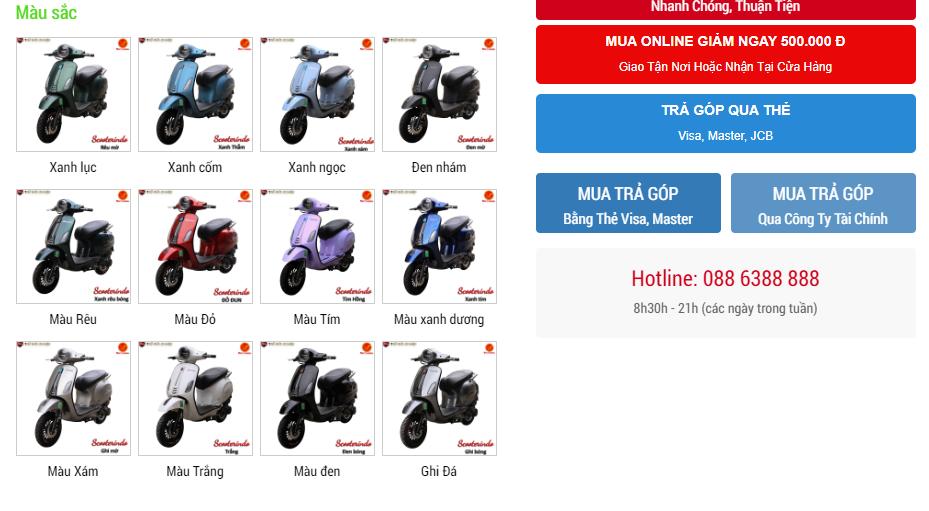Pick the Xanh ngọc scooter thumbnail
Viewport: 929px width, 511px height.
[318, 94]
